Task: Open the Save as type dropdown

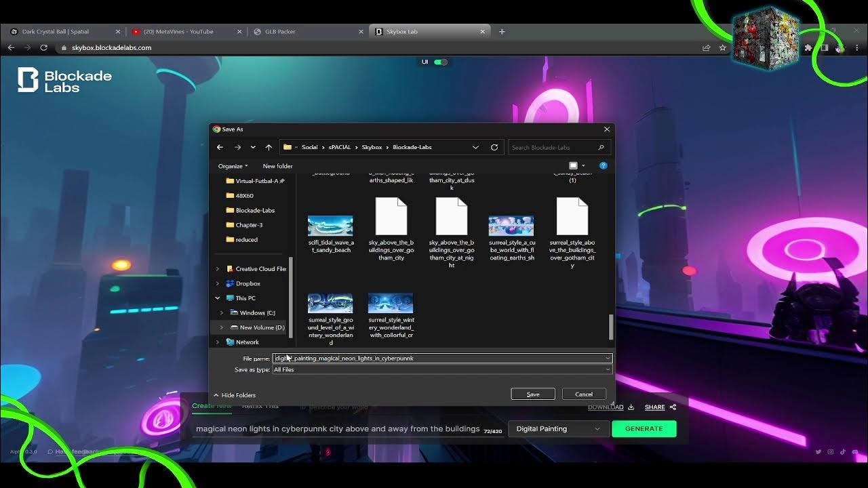Action: [442, 369]
